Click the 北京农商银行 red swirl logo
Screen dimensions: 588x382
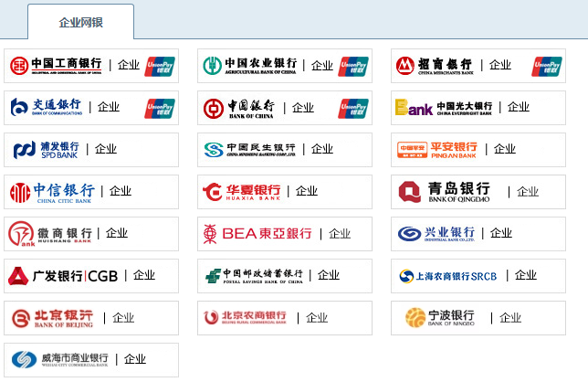point(211,317)
